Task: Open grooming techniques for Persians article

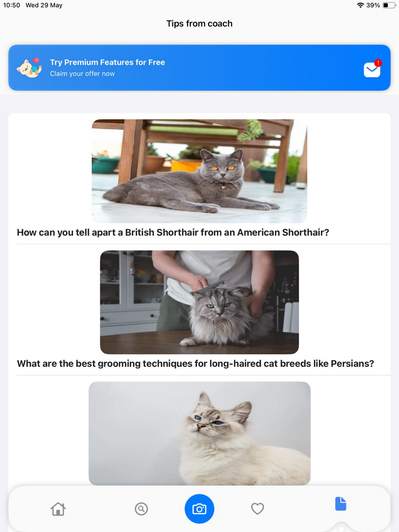Action: click(x=195, y=364)
